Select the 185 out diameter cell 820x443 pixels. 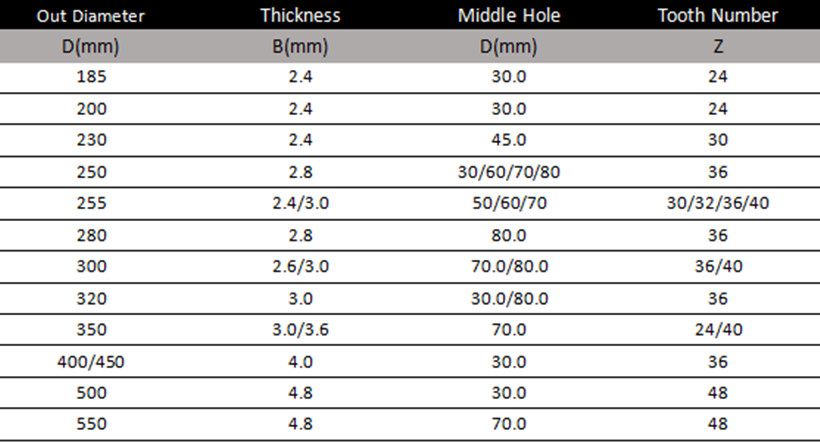(x=92, y=77)
